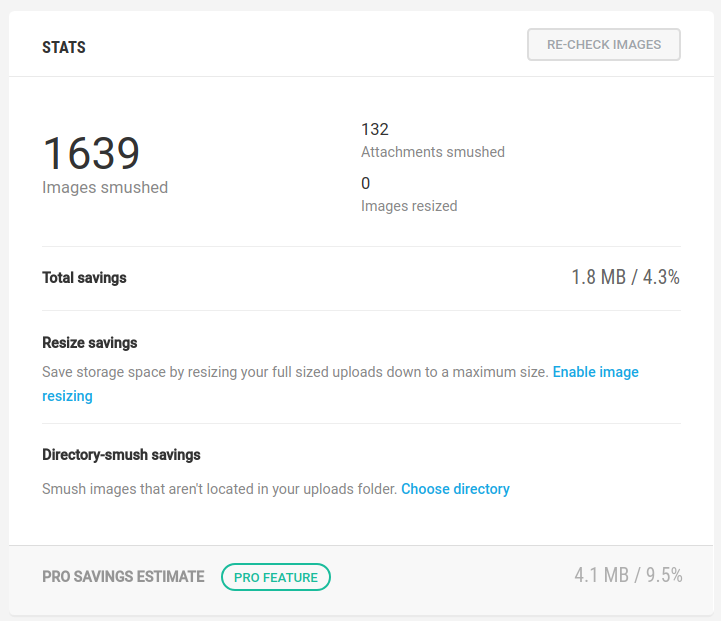Click the Images resized label

[x=408, y=206]
